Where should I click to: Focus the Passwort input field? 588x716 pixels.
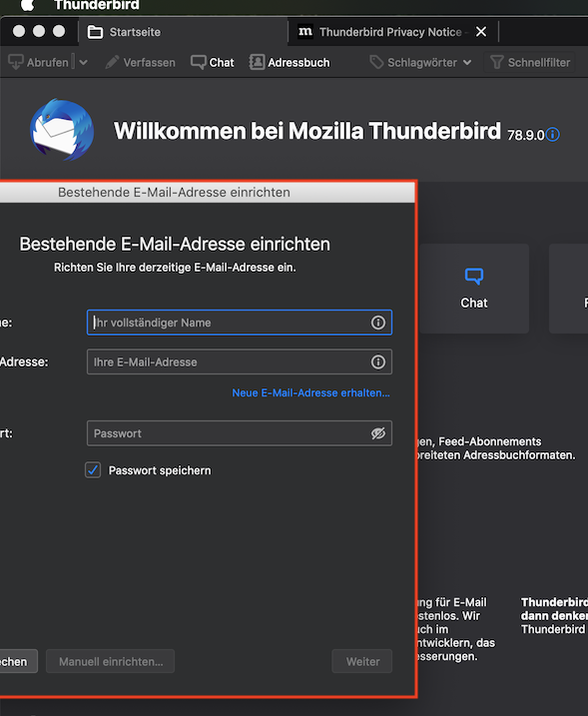pyautogui.click(x=240, y=432)
